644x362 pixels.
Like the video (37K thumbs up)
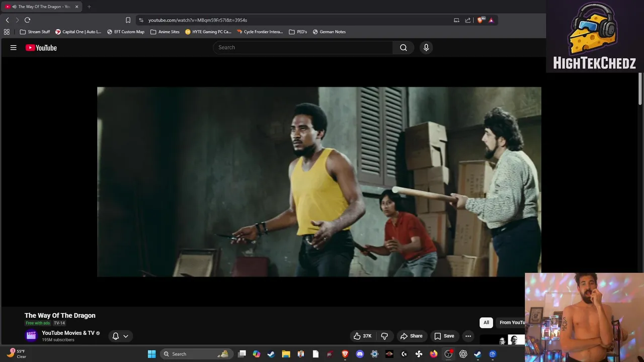coord(362,336)
